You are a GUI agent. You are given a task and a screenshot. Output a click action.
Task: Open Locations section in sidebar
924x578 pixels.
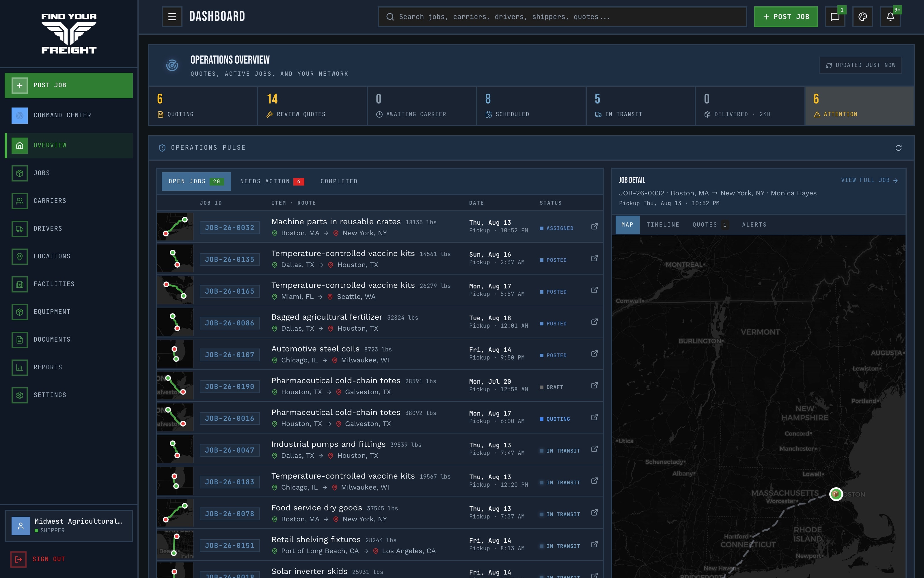[69, 257]
